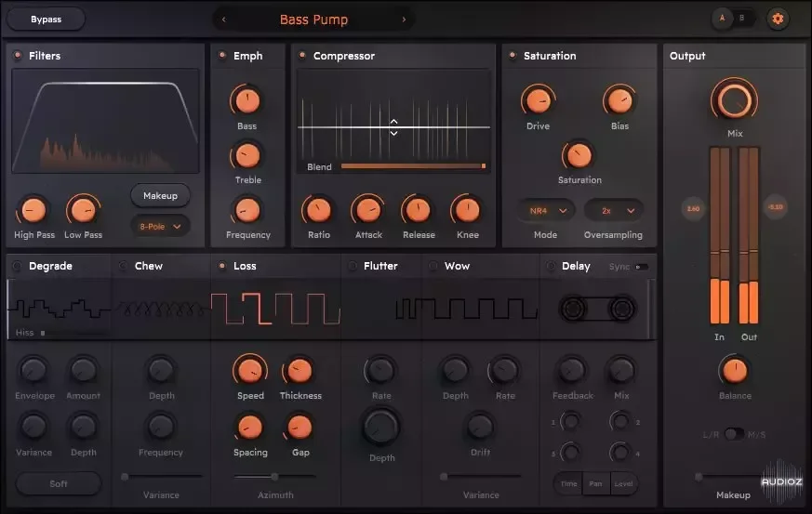Switch the L/R to M/S toggle
812x514 pixels.
(x=734, y=434)
